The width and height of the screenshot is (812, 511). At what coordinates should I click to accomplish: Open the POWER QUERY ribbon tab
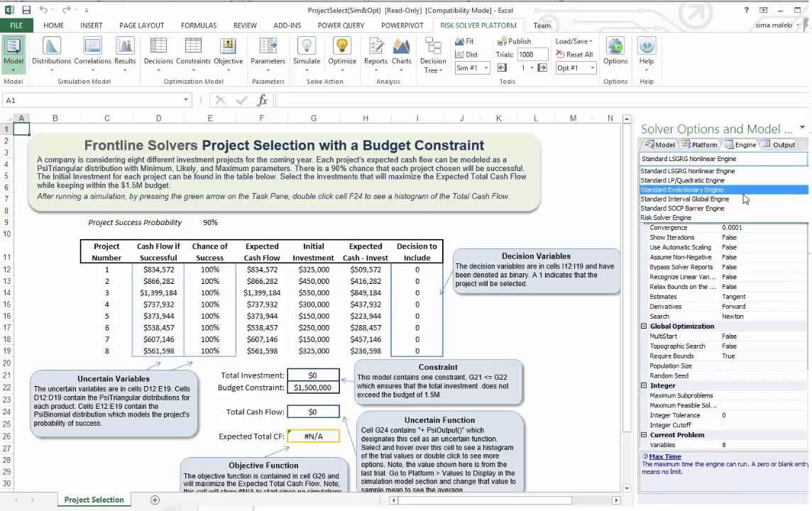click(341, 26)
